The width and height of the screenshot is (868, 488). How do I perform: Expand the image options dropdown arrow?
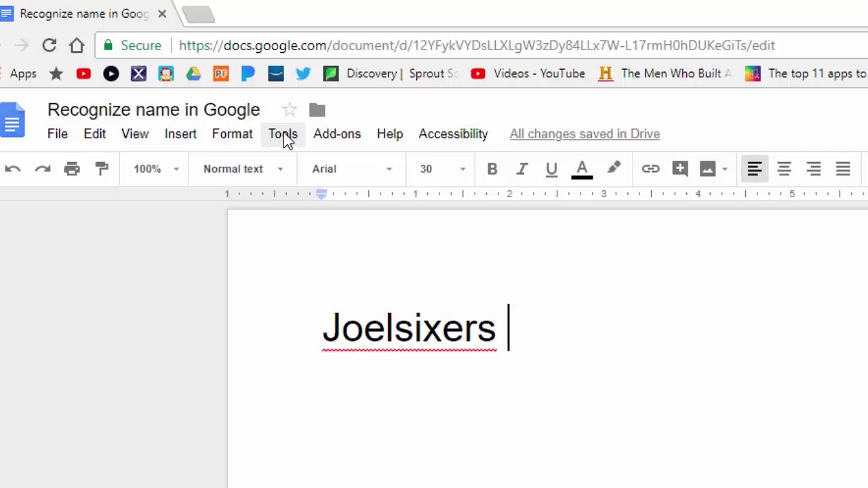(x=725, y=169)
